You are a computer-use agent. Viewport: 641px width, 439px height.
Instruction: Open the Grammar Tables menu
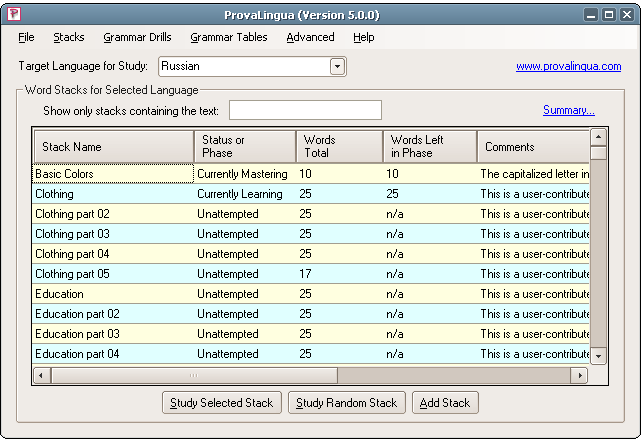coord(228,37)
